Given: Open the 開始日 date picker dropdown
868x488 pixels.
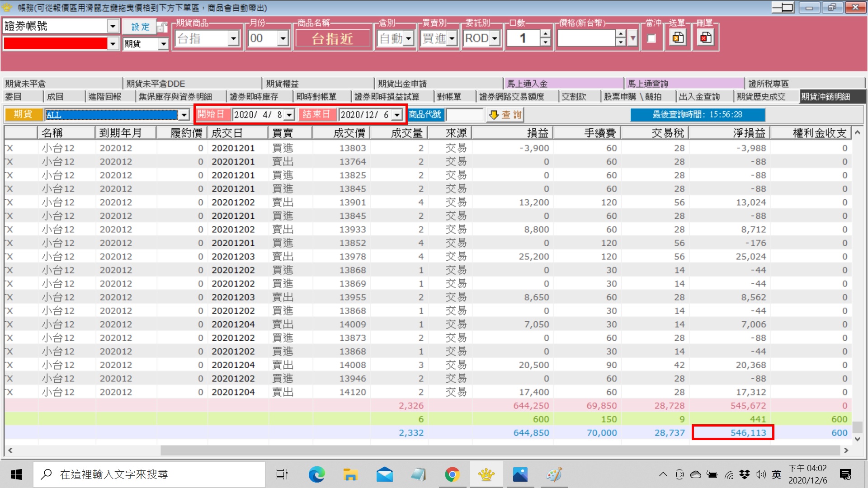Looking at the screenshot, I should click(289, 115).
